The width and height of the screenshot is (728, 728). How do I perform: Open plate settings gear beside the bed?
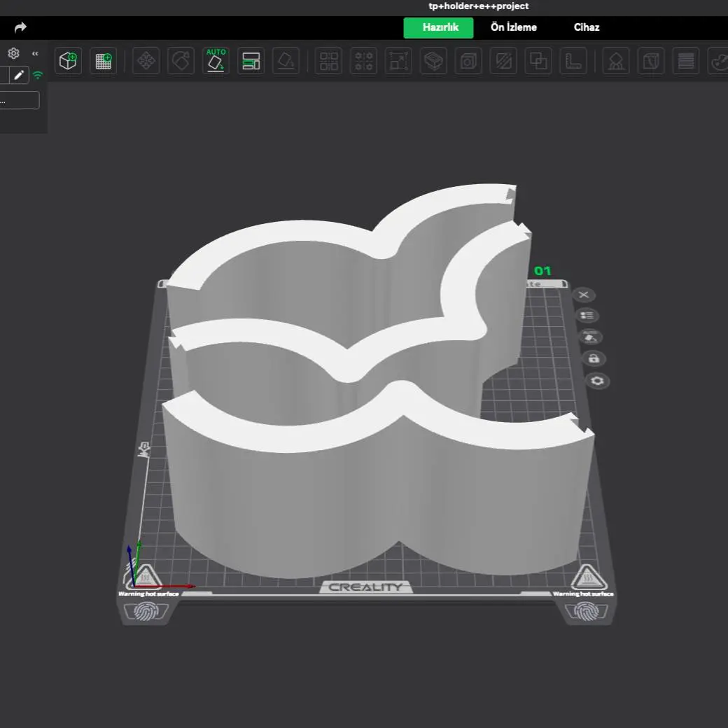(597, 381)
